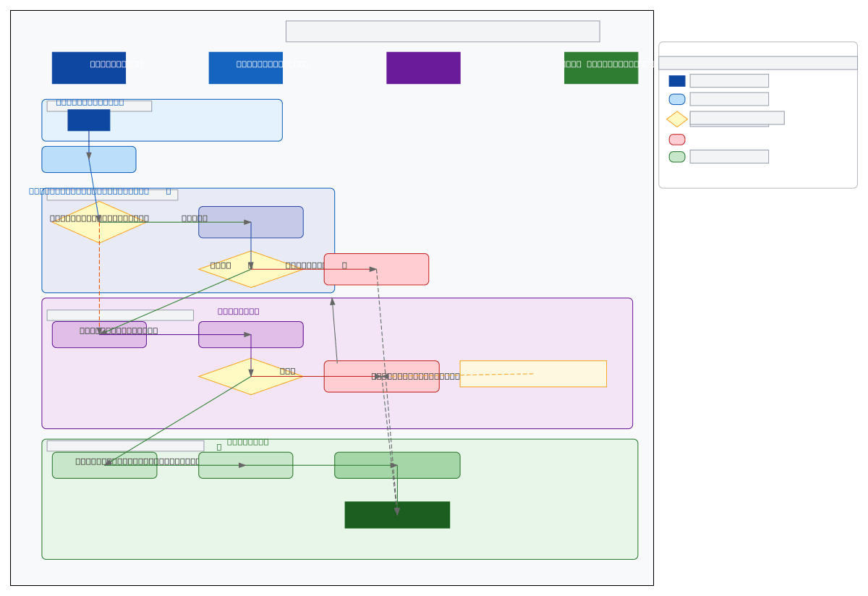Select the pink rounded legend swatch
868x596 pixels.
click(x=677, y=140)
